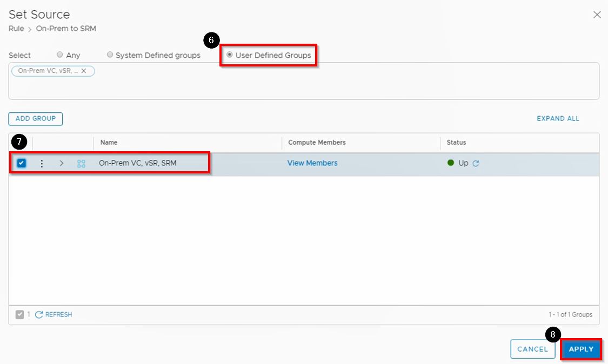Click the group icon beside On-Prem VC
This screenshot has width=608, height=364.
[x=81, y=163]
